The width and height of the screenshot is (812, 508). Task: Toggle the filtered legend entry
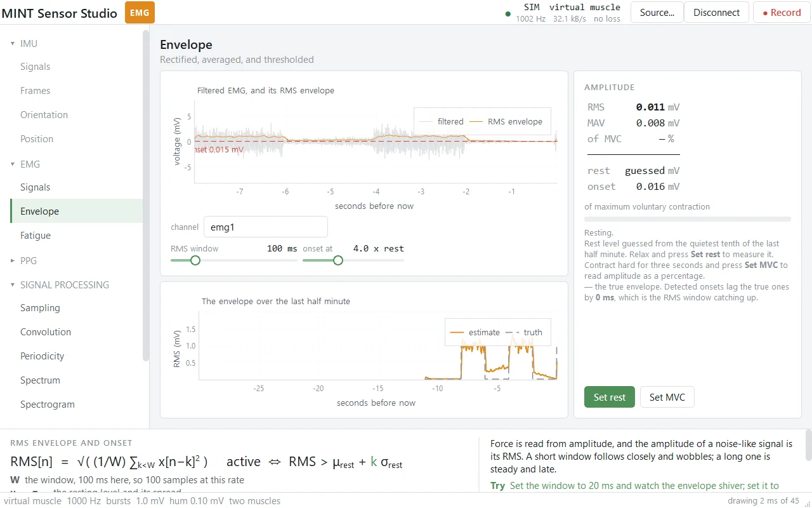pos(442,121)
